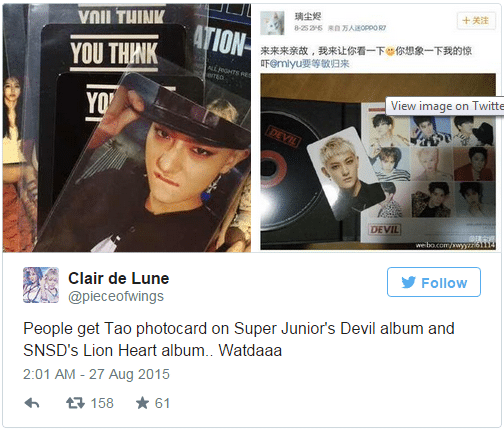Favorite the tweet with the star icon
The width and height of the screenshot is (504, 431).
pos(142,403)
